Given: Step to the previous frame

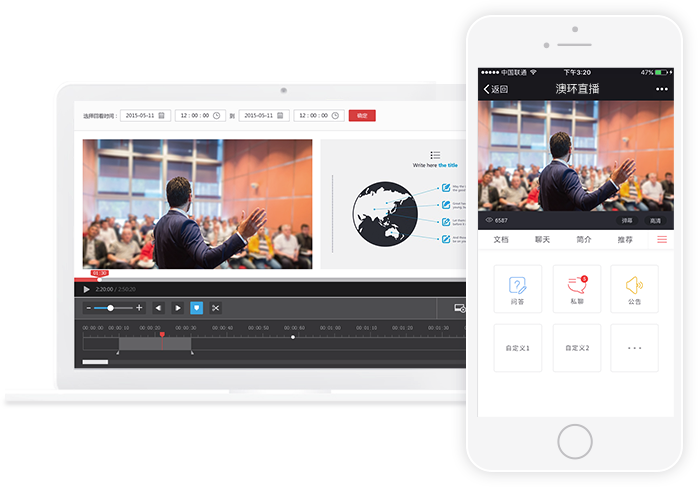Looking at the screenshot, I should click(x=158, y=308).
